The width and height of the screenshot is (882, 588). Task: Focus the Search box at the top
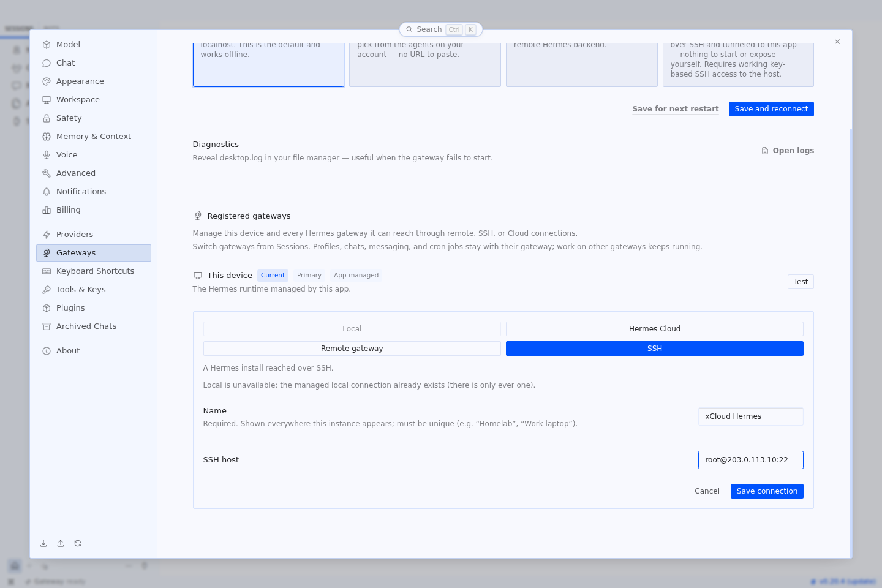tap(441, 29)
